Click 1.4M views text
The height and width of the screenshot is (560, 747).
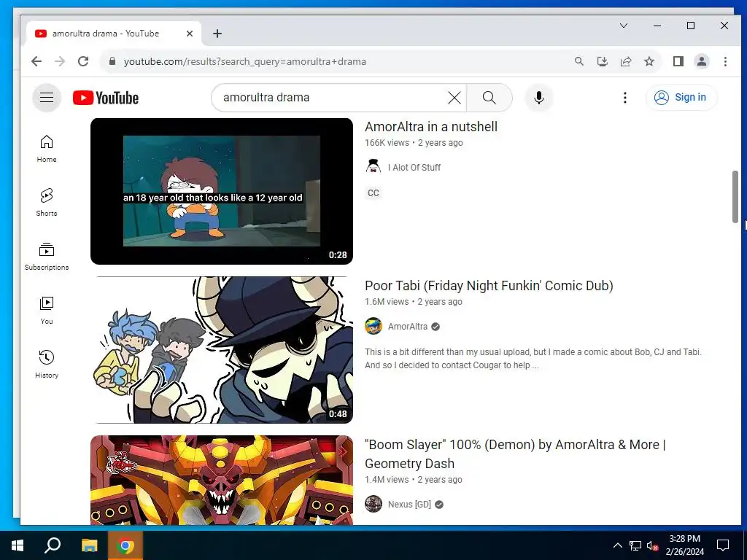(x=387, y=480)
